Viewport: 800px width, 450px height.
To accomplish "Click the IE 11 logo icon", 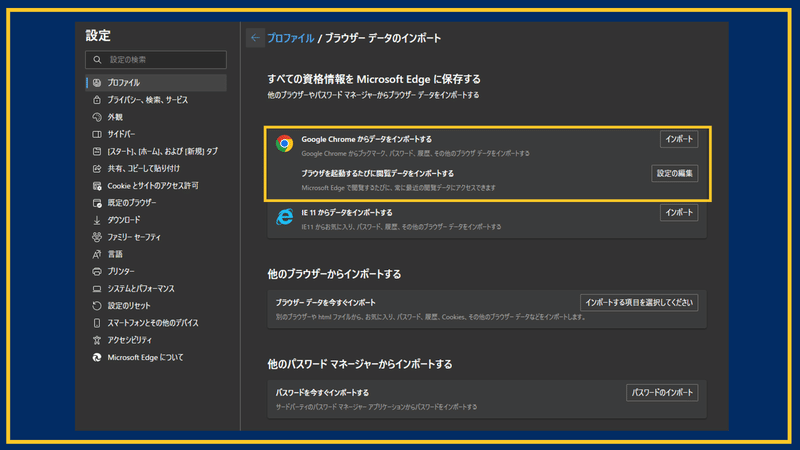I will pos(284,217).
